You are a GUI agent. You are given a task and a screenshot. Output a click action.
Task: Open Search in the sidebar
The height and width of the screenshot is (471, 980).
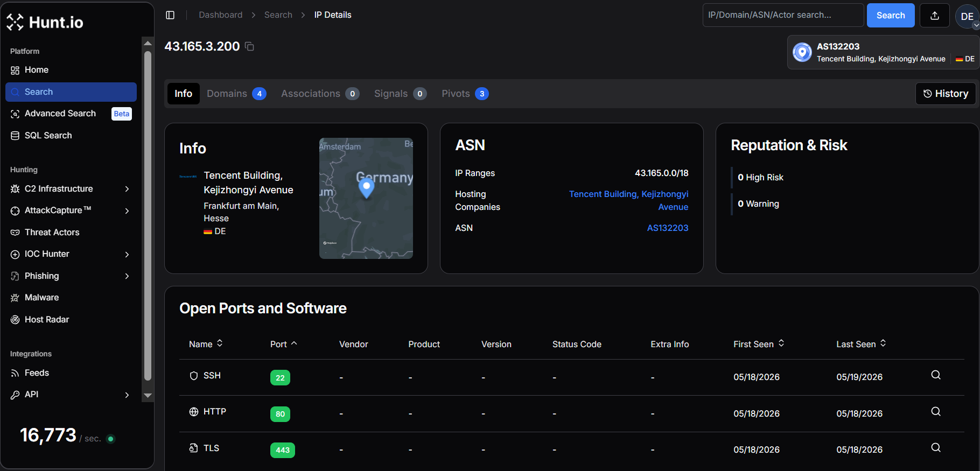(x=71, y=92)
